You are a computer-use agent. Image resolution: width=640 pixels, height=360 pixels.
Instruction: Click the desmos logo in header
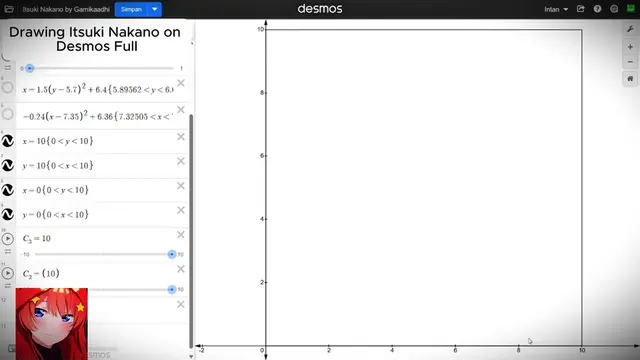click(320, 9)
